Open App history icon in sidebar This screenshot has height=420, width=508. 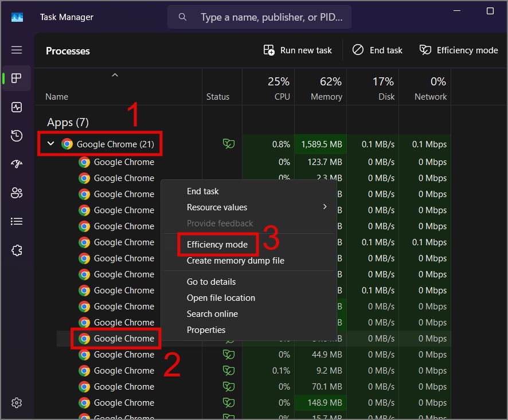[x=17, y=135]
